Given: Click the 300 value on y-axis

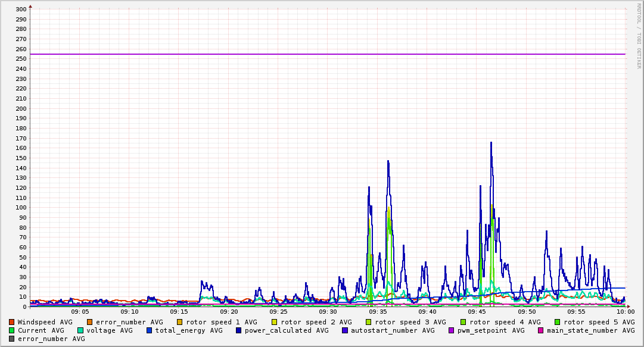Looking at the screenshot, I should click(21, 10).
